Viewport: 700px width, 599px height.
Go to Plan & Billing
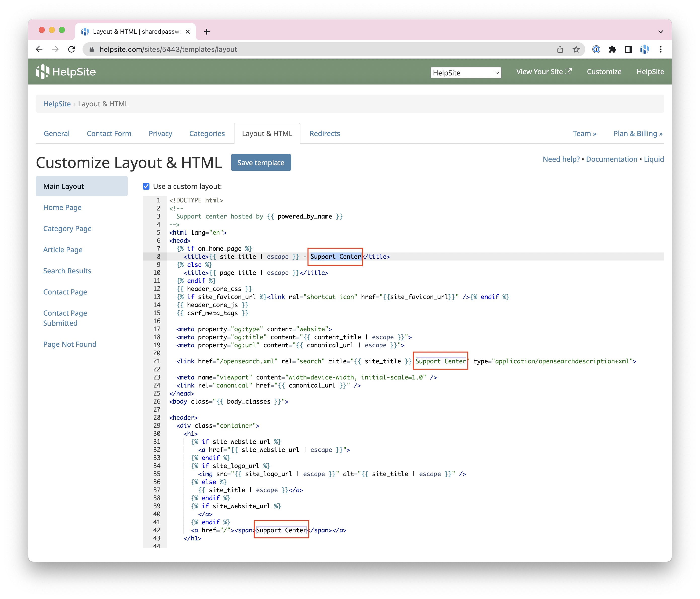click(x=638, y=133)
